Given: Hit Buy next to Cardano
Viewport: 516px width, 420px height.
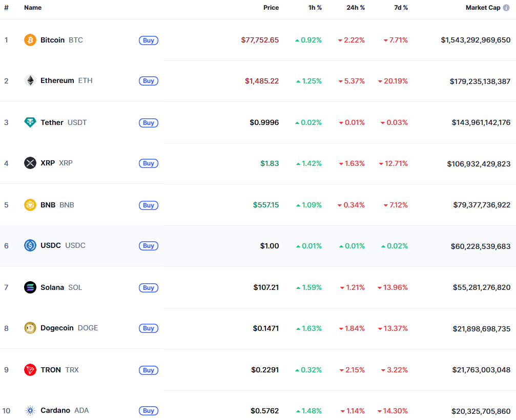Looking at the screenshot, I should click(149, 411).
